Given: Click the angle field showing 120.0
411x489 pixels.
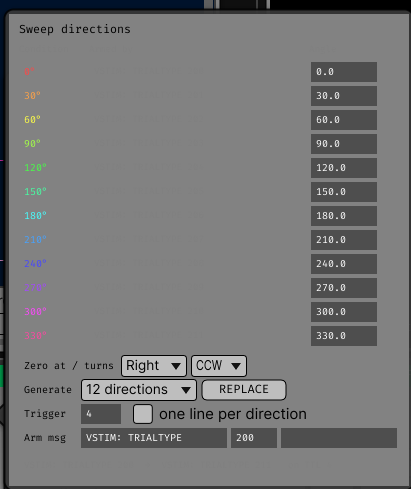Looking at the screenshot, I should pyautogui.click(x=344, y=168).
